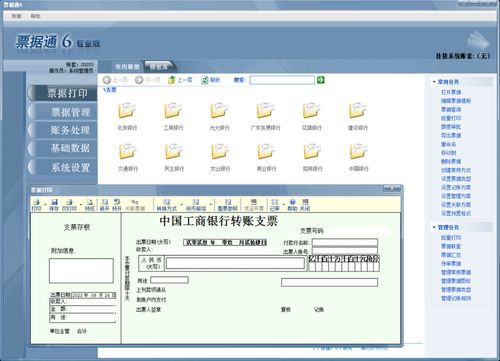The height and width of the screenshot is (361, 500).
Task: Switch to the 常用票据 tab
Action: [127, 67]
